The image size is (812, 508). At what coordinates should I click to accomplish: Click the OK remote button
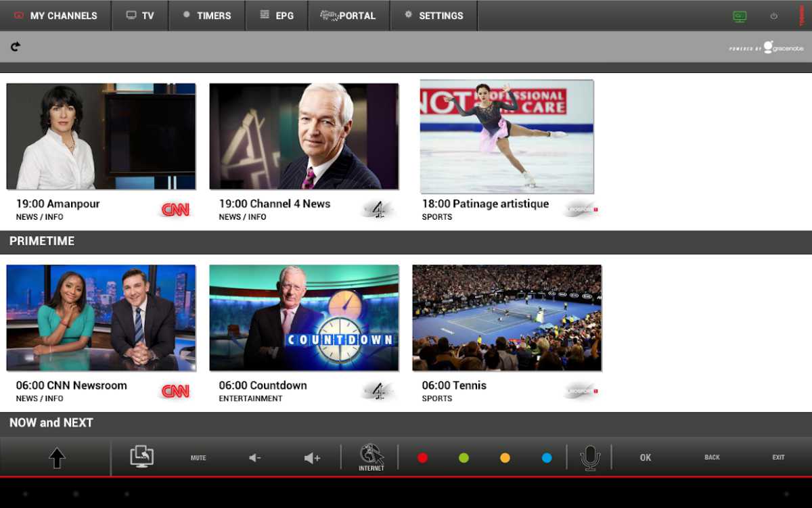point(646,458)
